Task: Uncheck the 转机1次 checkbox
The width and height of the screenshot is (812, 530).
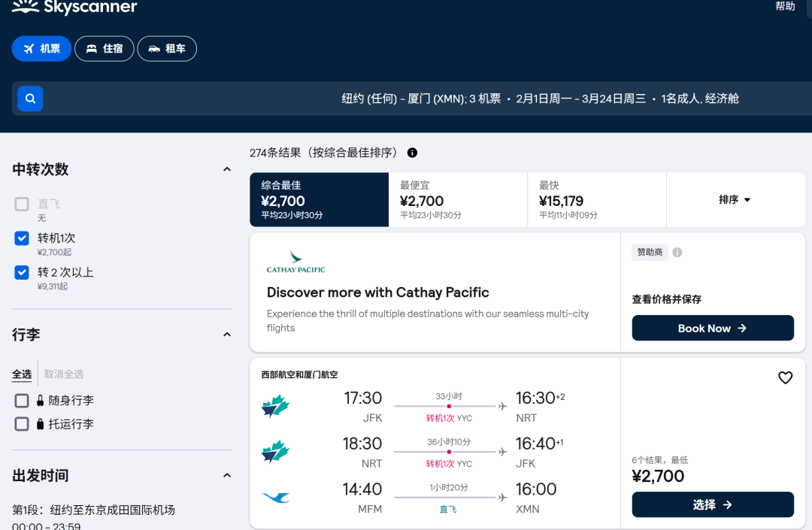Action: click(x=22, y=238)
